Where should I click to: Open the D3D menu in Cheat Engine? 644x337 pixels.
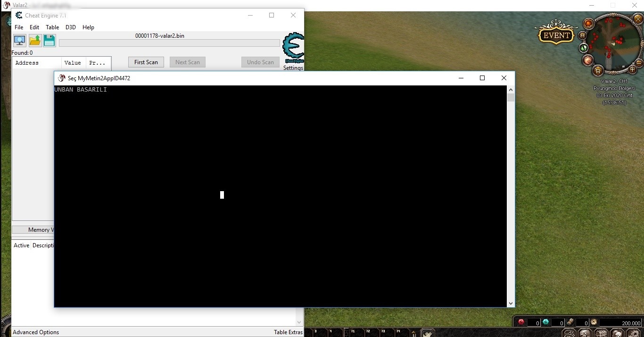pyautogui.click(x=71, y=27)
